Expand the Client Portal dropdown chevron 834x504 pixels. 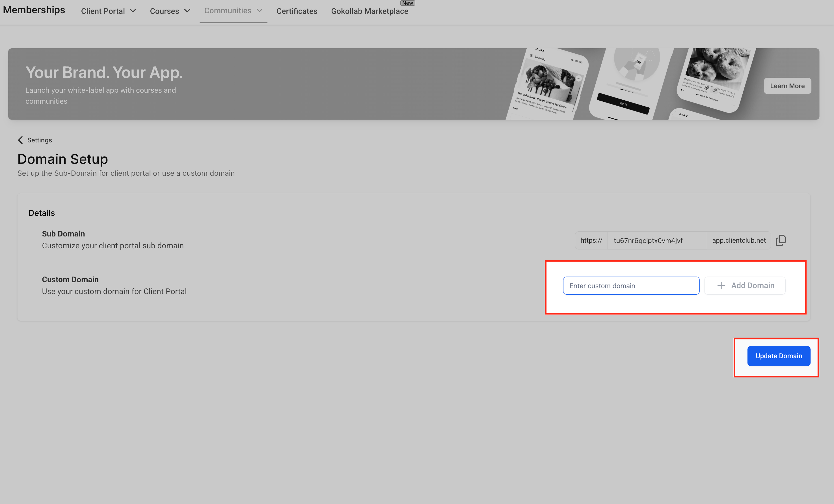tap(133, 11)
